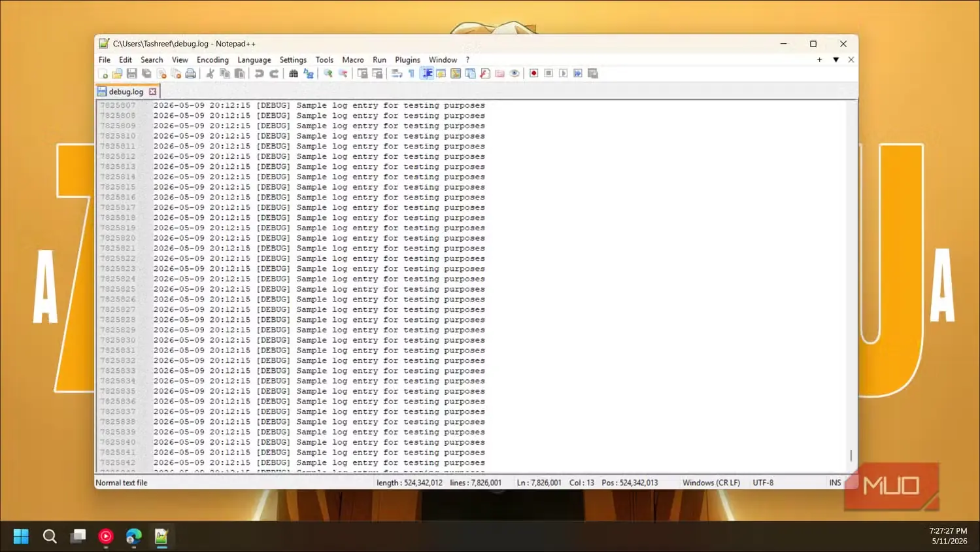The width and height of the screenshot is (980, 552).
Task: Toggle Word Wrap in the toolbar
Action: [397, 74]
